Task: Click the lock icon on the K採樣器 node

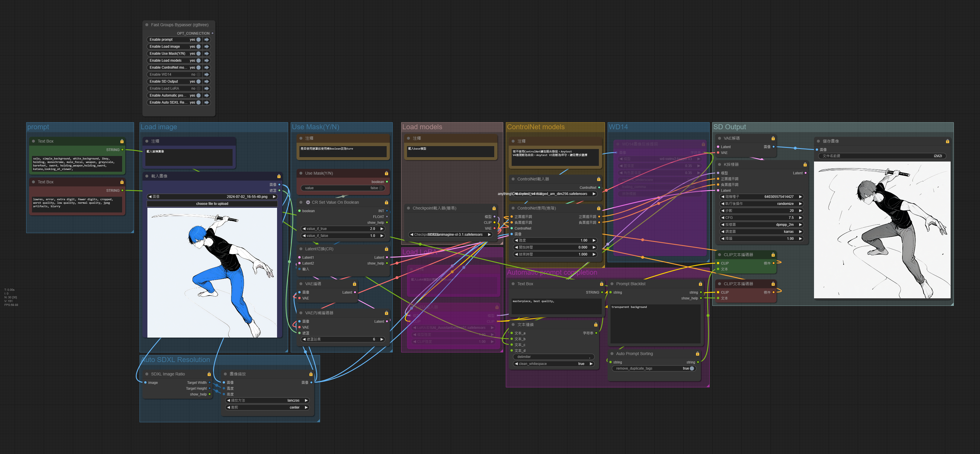Action: coord(805,164)
